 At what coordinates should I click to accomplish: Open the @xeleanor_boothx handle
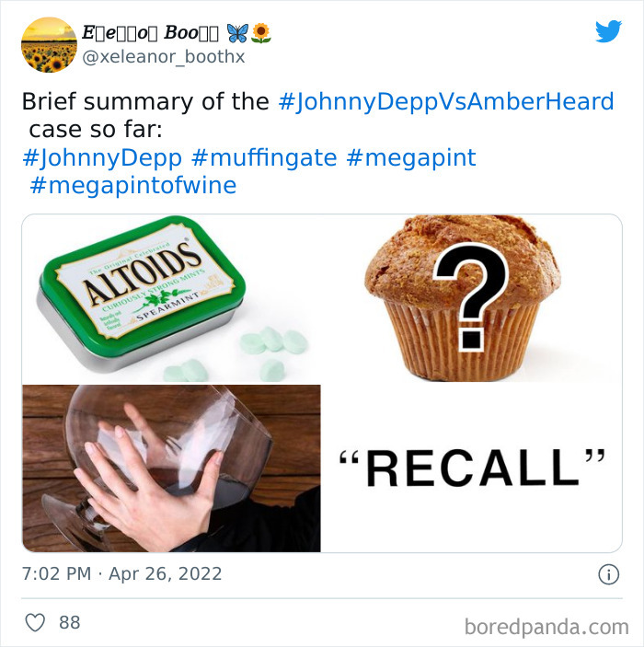click(164, 57)
